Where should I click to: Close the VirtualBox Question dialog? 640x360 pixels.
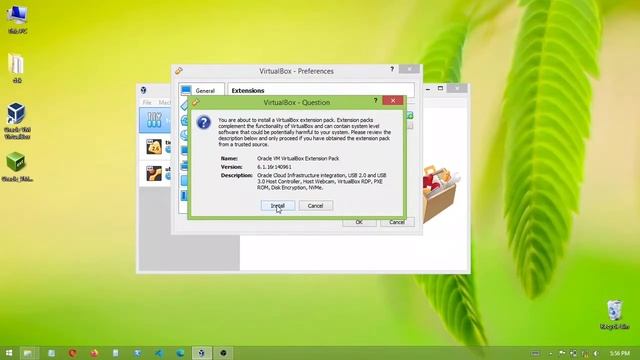click(393, 101)
